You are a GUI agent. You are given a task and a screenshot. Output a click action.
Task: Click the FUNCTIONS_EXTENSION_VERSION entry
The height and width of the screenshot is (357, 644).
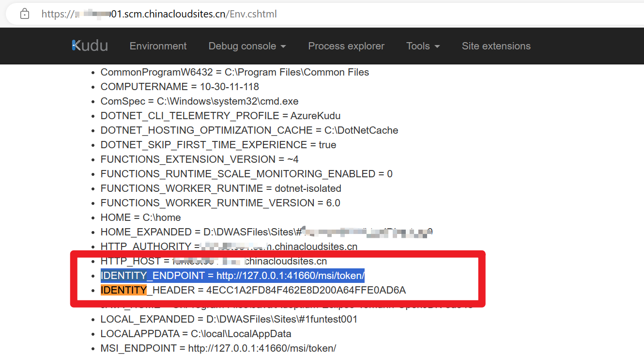(x=199, y=159)
